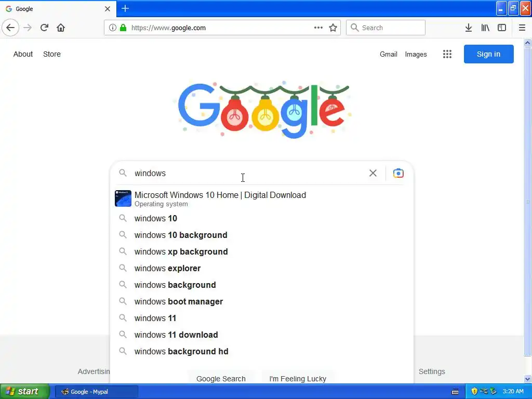Bookmark this page with the star icon
532x399 pixels.
tap(333, 28)
